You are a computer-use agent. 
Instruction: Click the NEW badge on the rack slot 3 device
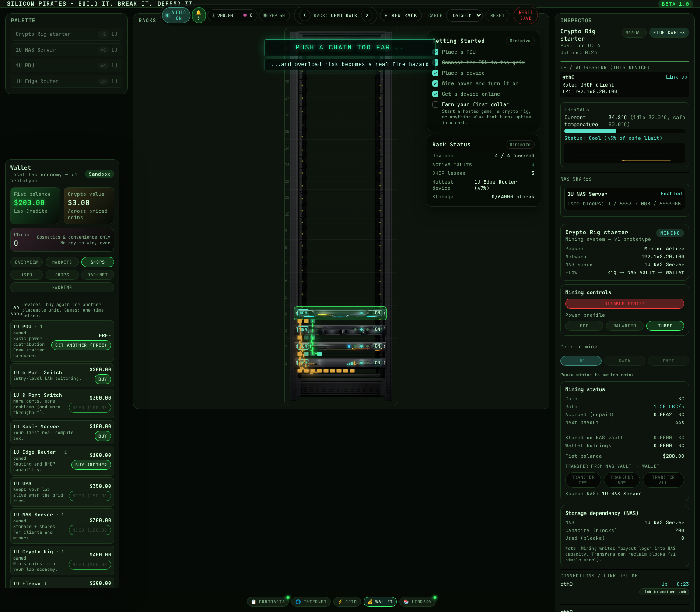tap(303, 330)
